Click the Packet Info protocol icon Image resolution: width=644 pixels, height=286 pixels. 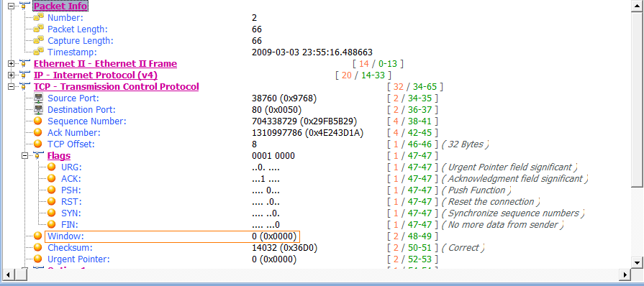[24, 6]
